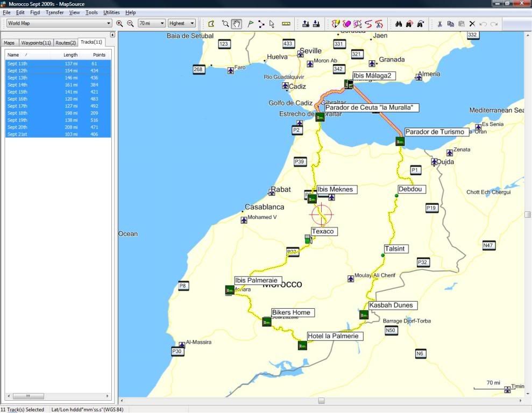Click the Debdou waypoint label on map
This screenshot has width=532, height=413.
(x=412, y=189)
